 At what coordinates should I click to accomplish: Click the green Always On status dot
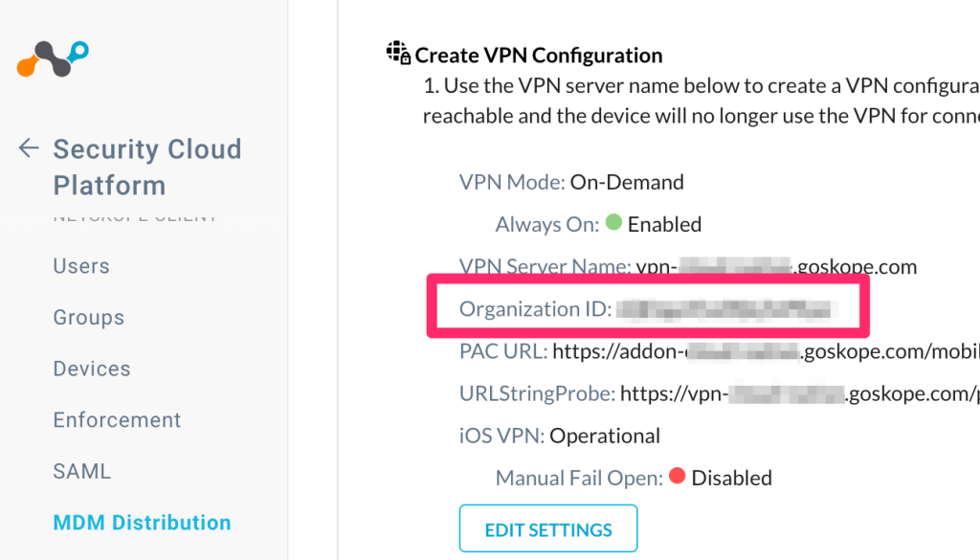(x=613, y=222)
